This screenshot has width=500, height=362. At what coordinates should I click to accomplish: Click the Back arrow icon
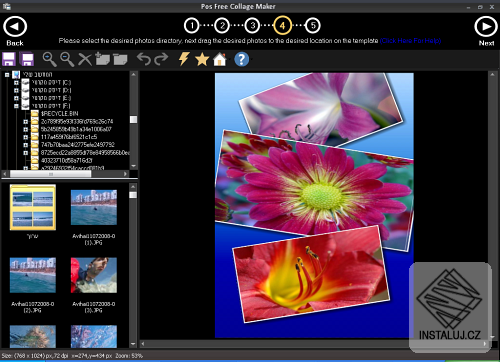15,27
